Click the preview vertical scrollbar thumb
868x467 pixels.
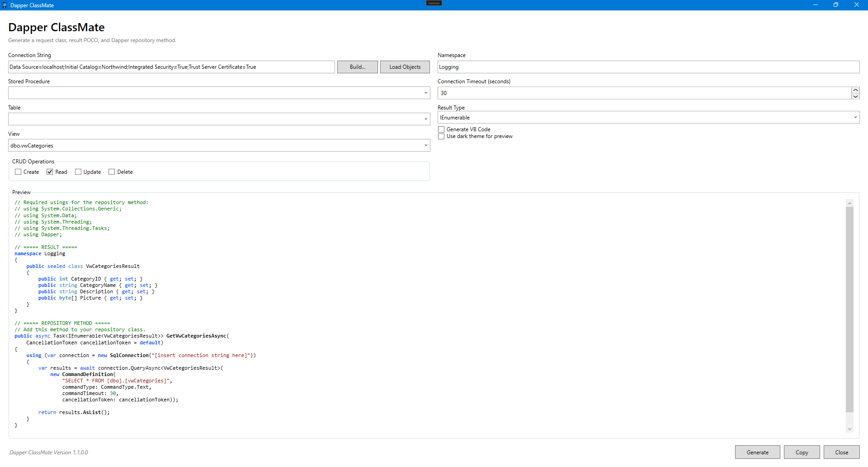coord(849,310)
